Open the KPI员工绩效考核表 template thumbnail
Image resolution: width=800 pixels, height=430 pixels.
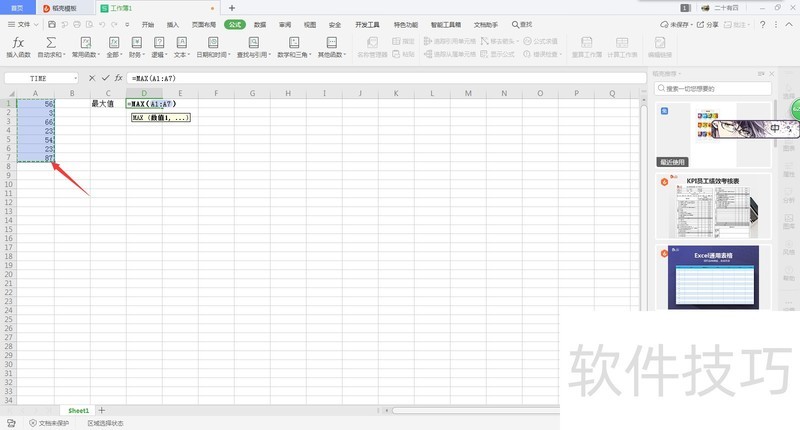click(713, 206)
